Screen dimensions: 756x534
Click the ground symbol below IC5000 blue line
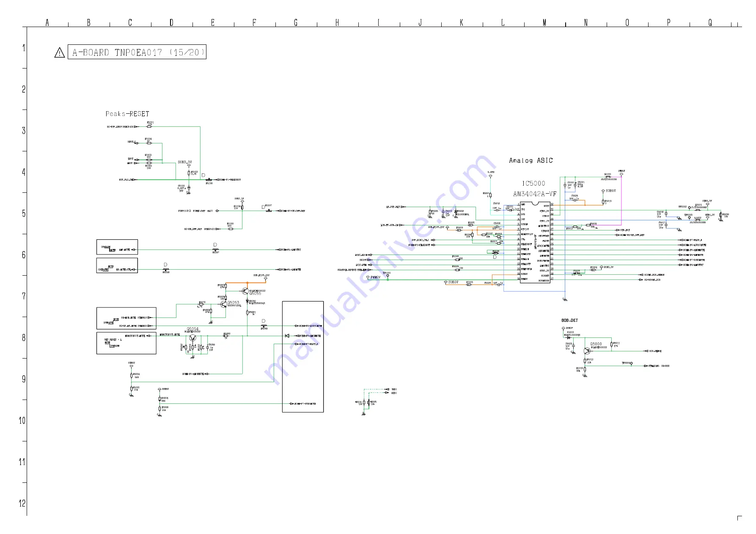[x=565, y=299]
